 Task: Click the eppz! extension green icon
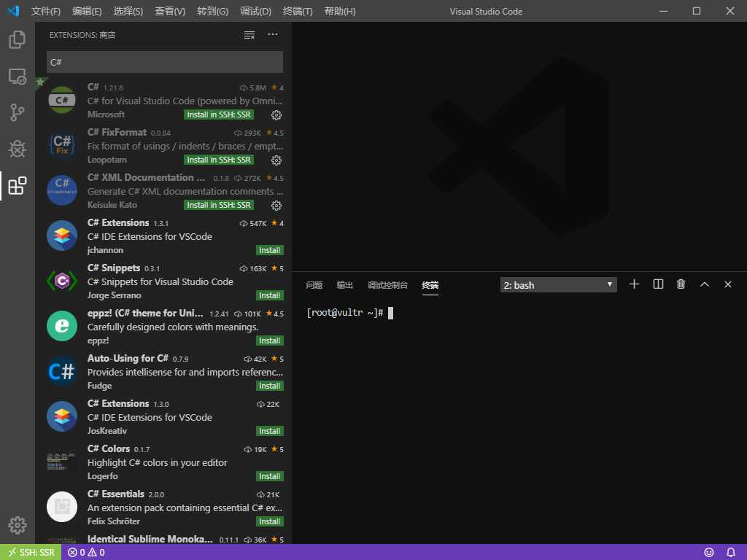[62, 326]
